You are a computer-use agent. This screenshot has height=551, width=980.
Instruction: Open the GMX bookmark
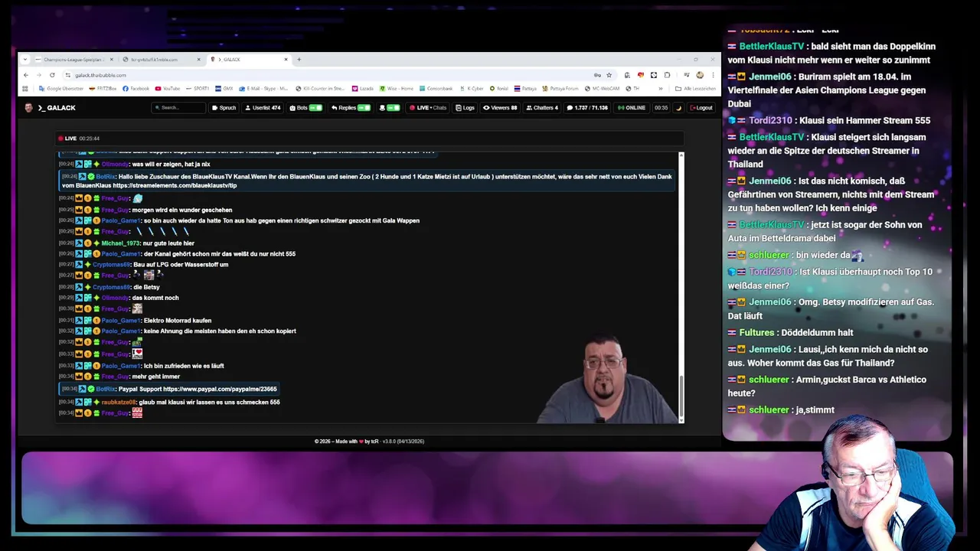tap(224, 88)
